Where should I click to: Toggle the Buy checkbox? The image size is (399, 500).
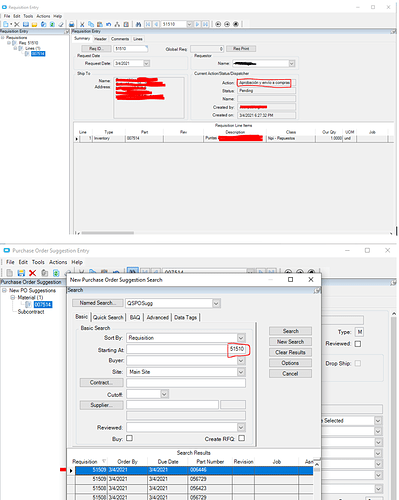pos(129,438)
